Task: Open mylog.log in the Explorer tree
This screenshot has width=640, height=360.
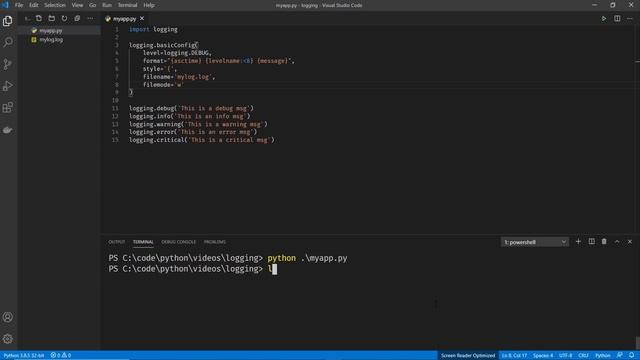Action: (x=51, y=40)
